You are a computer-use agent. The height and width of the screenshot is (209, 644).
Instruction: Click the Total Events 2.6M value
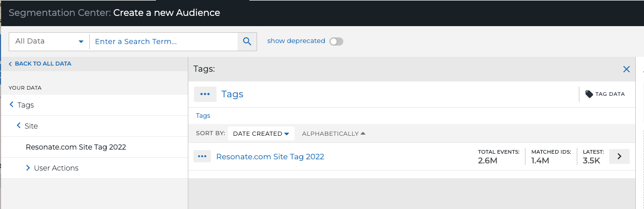tap(488, 161)
